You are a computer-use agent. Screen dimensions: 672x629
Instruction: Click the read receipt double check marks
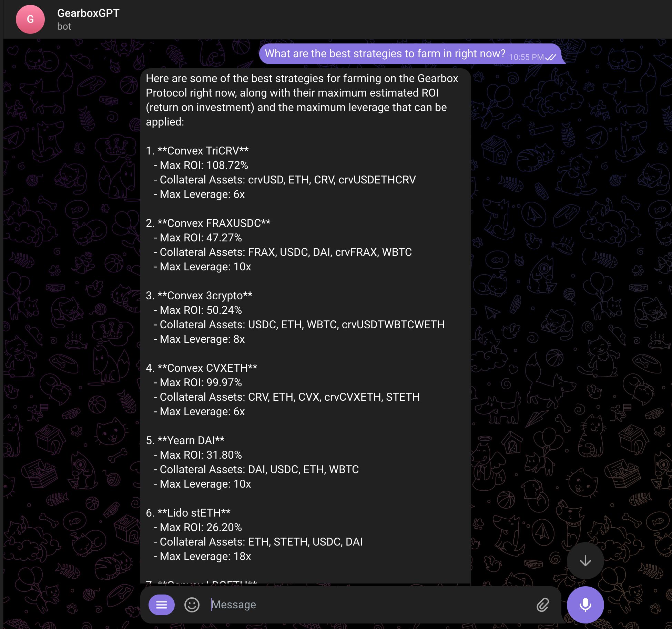[551, 57]
